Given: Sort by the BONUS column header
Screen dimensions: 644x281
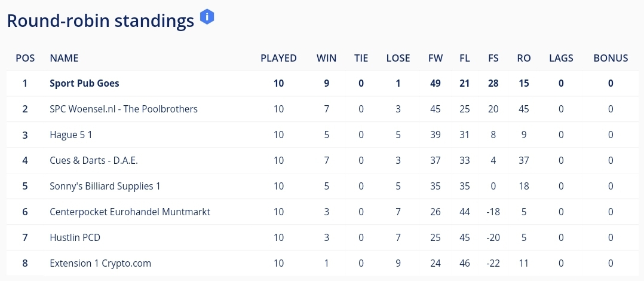Looking at the screenshot, I should click(x=611, y=59).
